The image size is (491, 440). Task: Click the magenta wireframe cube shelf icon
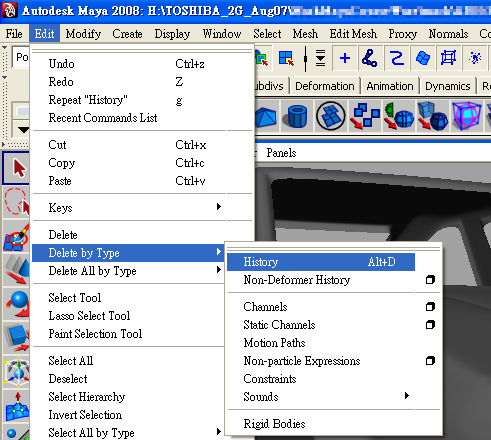point(467,116)
